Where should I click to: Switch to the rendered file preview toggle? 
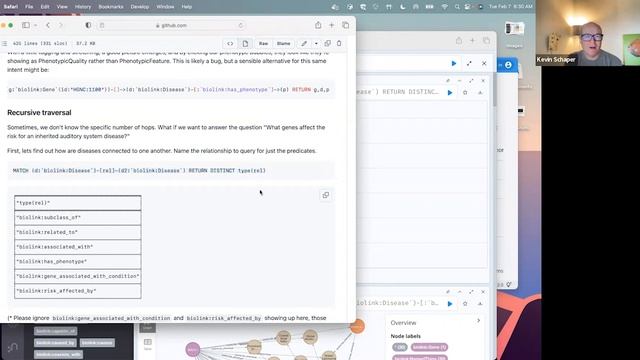pyautogui.click(x=245, y=43)
